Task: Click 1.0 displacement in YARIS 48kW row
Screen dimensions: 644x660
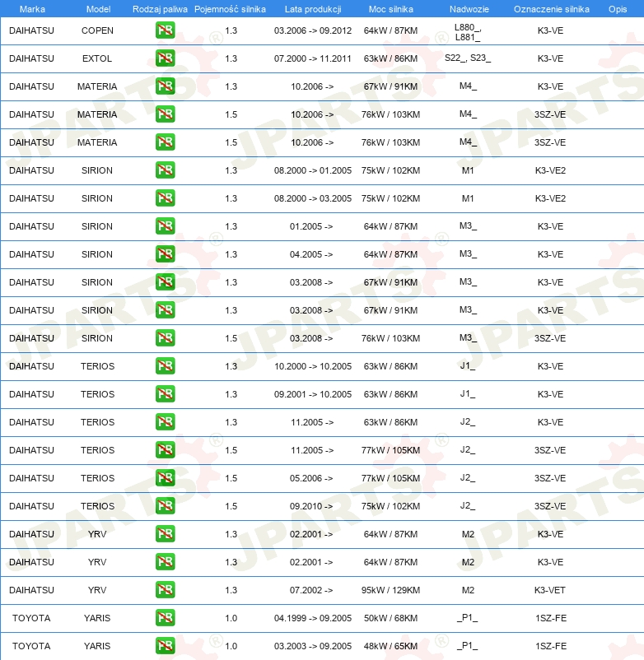Action: click(x=231, y=646)
